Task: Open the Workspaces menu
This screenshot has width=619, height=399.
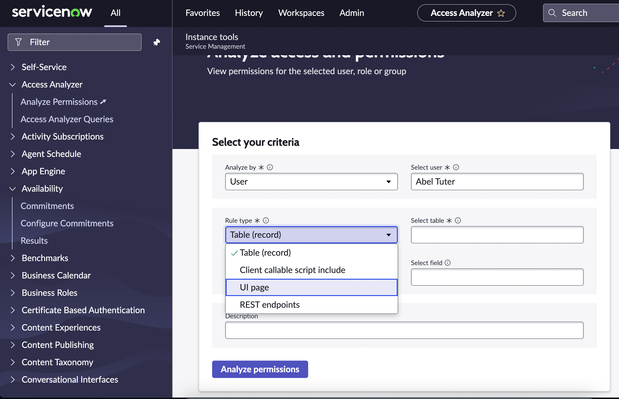Action: pos(301,13)
